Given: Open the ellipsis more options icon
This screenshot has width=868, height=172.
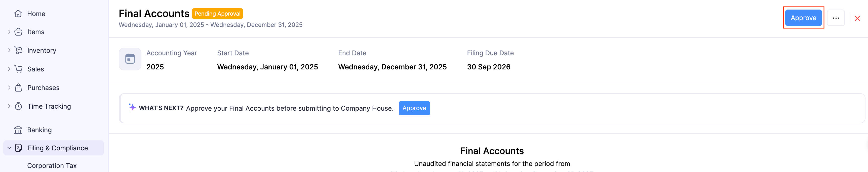Looking at the screenshot, I should tap(836, 18).
